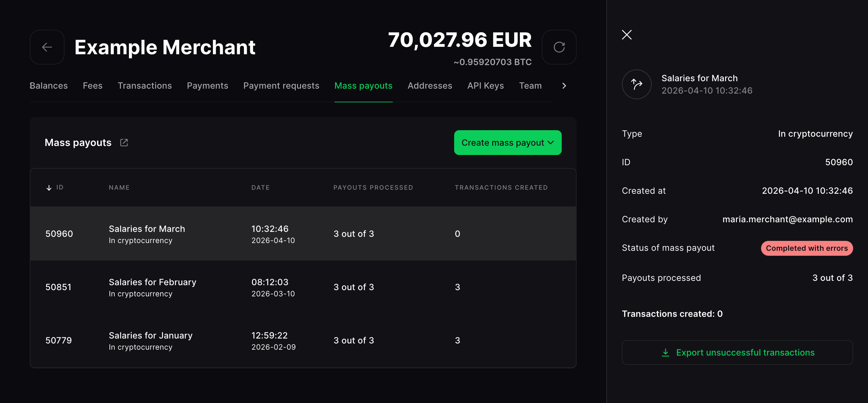Refresh the merchant balance
Viewport: 868px width, 403px height.
559,47
